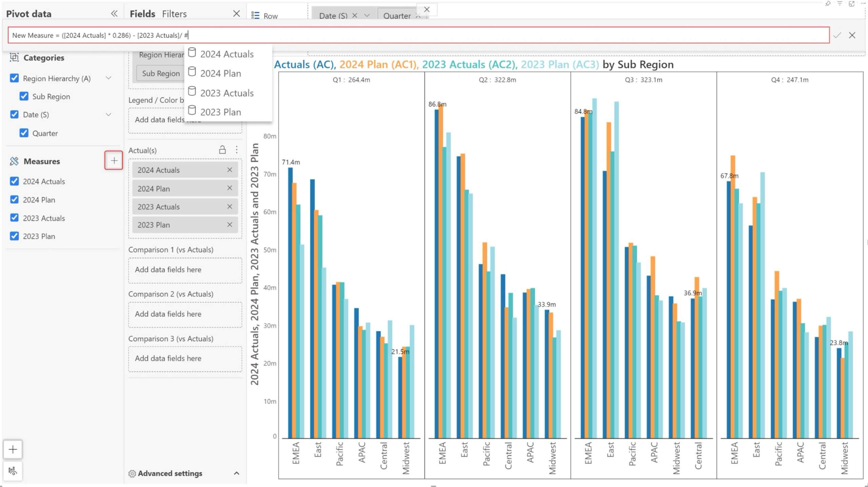Expand Region Hierarchy (A) chevron
868x487 pixels.
(x=108, y=78)
